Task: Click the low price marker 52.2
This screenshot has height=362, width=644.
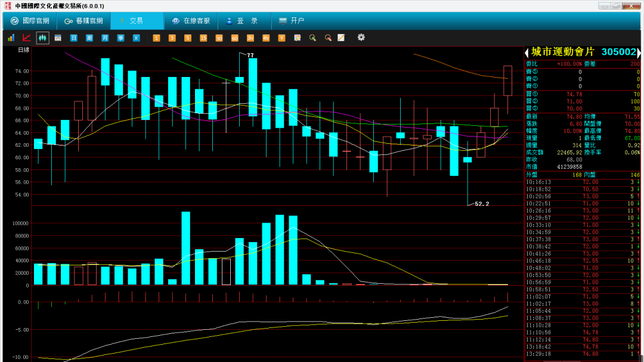Action: click(x=482, y=204)
